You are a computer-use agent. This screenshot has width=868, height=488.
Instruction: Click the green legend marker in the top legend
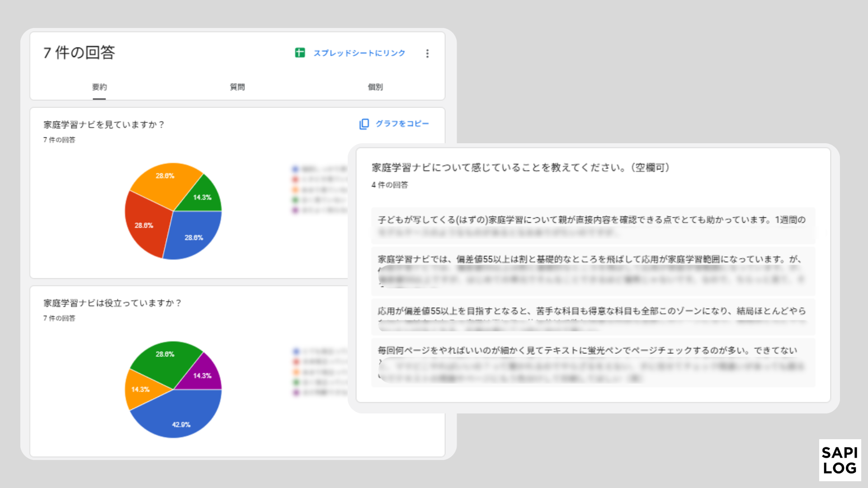coord(295,201)
